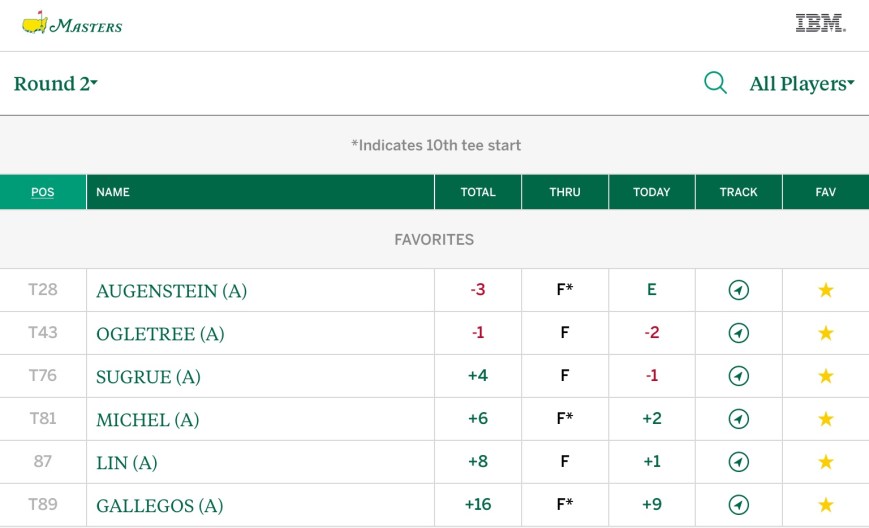Open track icon for Lin
Viewport: 869px width, 528px height.
pos(738,463)
